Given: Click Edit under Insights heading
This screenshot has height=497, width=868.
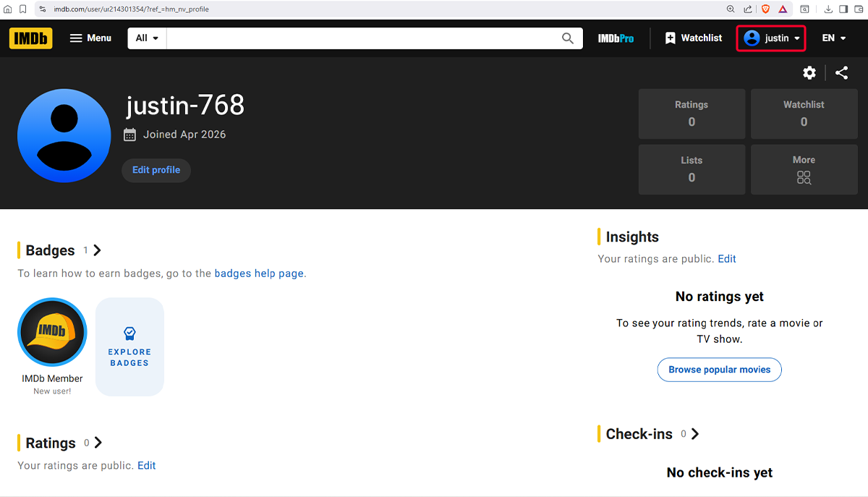Looking at the screenshot, I should point(727,258).
